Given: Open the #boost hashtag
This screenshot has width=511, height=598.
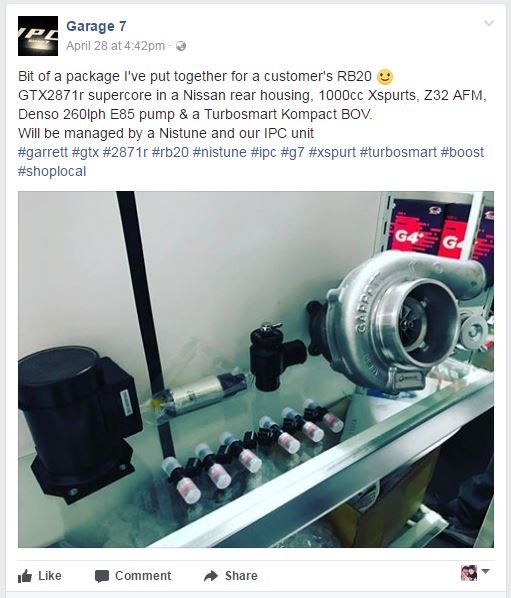Looking at the screenshot, I should [x=462, y=152].
